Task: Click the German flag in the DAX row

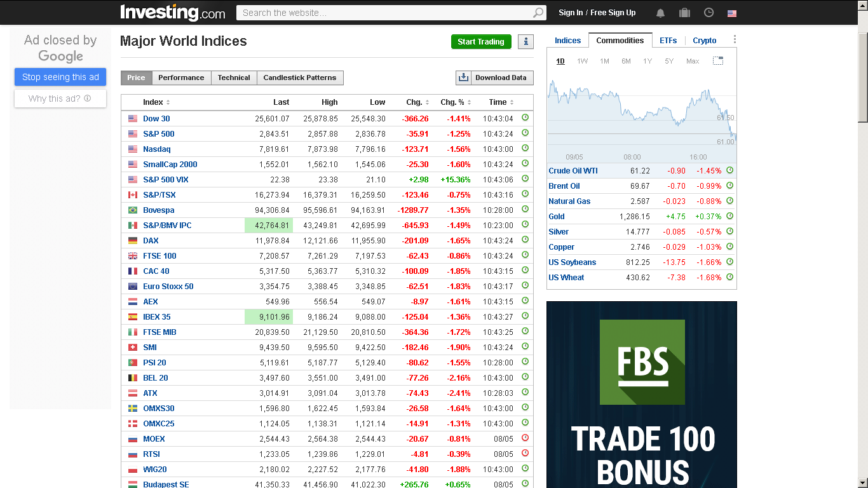Action: [x=133, y=241]
